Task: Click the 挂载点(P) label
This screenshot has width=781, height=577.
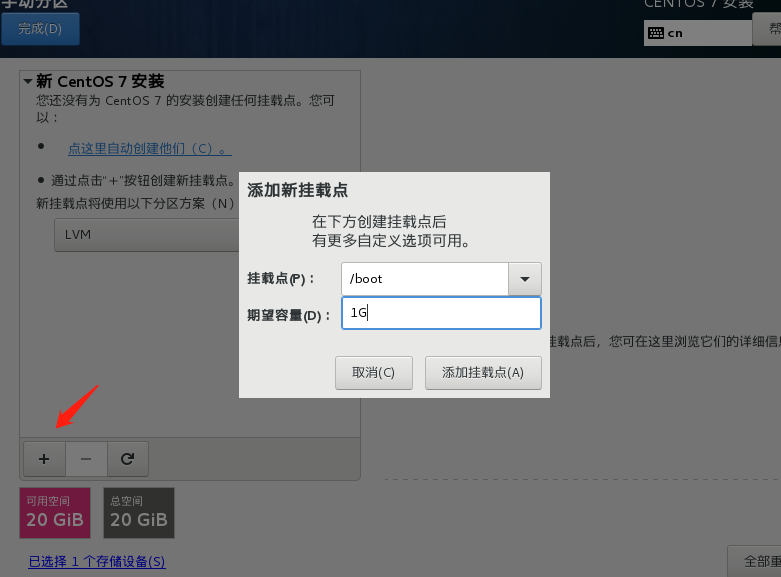Action: tap(281, 279)
